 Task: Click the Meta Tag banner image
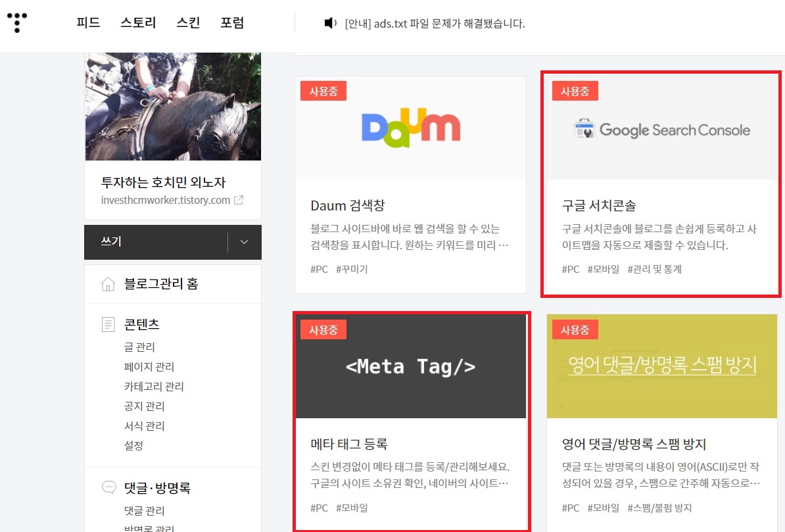point(410,366)
